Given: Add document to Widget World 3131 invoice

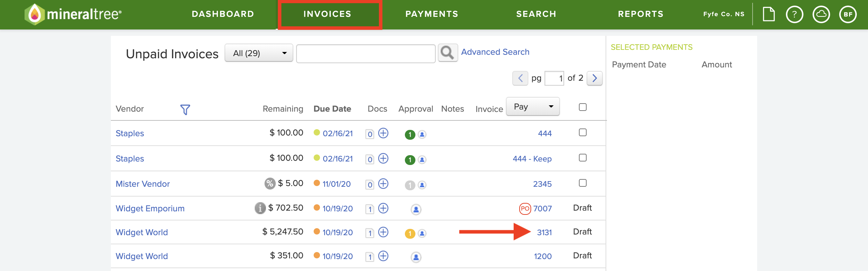Looking at the screenshot, I should point(383,232).
